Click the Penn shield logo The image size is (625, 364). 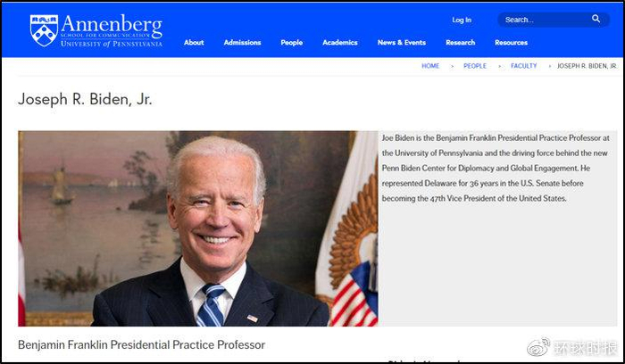(44, 30)
